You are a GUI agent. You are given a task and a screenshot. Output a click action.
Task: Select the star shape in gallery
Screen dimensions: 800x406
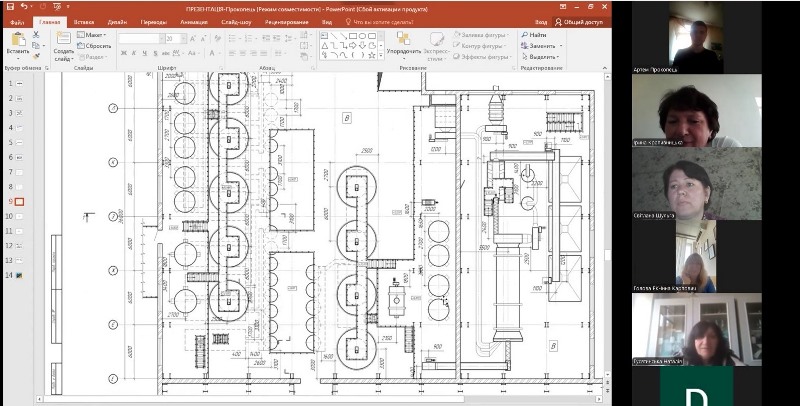click(372, 55)
